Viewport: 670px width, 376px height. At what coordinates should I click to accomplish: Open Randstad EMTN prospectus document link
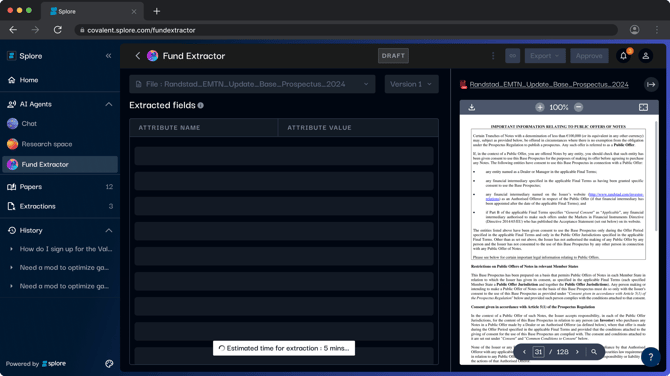point(549,85)
